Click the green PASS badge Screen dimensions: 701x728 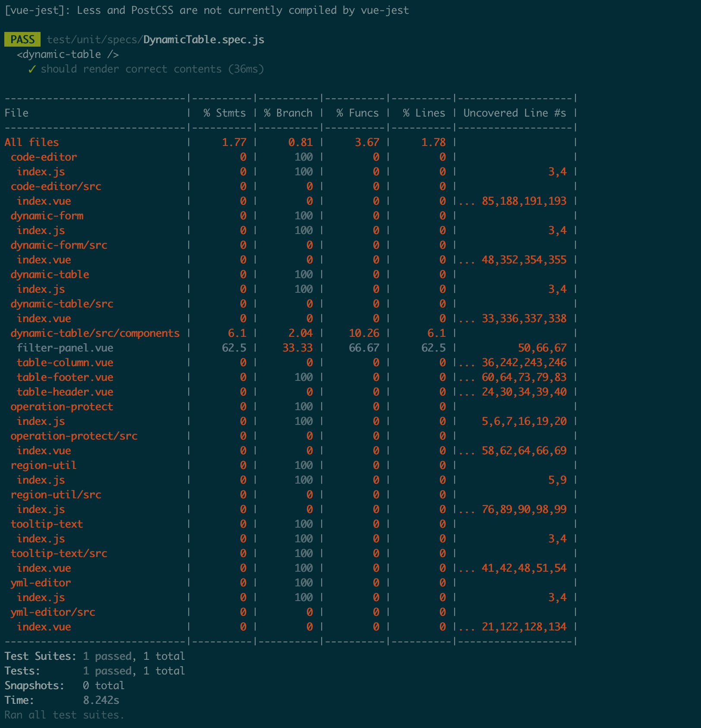[x=22, y=40]
